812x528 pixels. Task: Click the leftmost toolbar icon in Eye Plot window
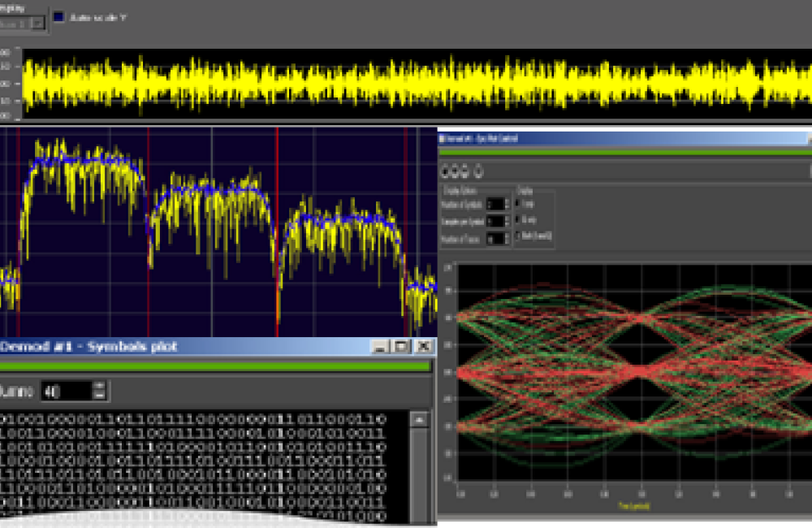(445, 171)
